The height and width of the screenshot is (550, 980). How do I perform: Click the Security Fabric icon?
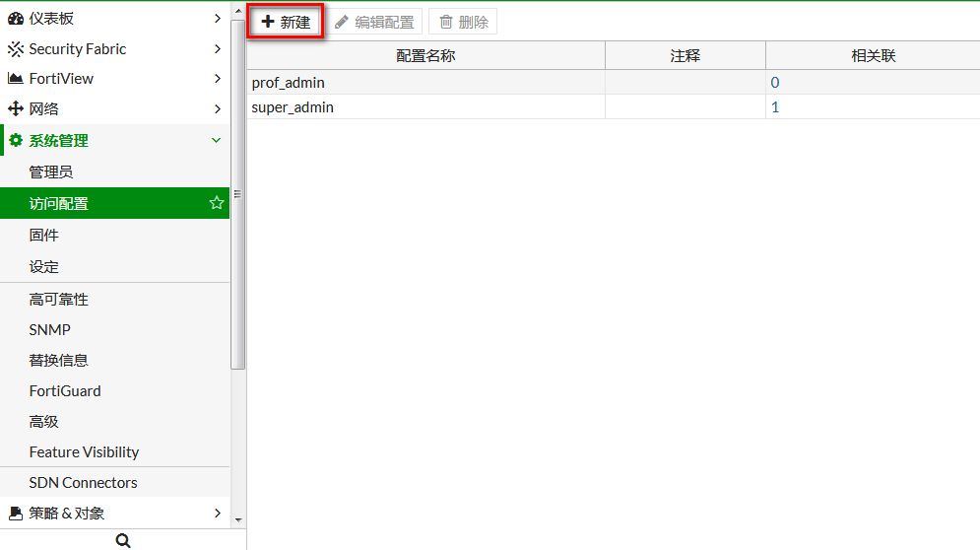[x=16, y=49]
